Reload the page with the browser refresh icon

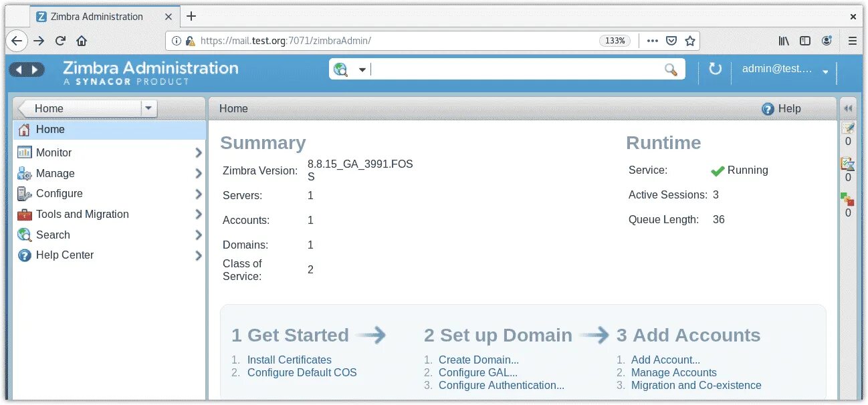click(60, 41)
